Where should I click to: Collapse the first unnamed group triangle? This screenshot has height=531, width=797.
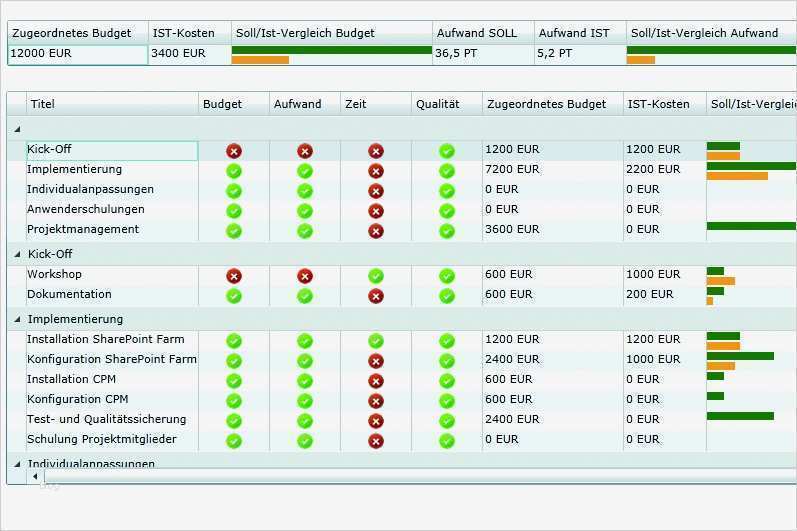pos(17,130)
